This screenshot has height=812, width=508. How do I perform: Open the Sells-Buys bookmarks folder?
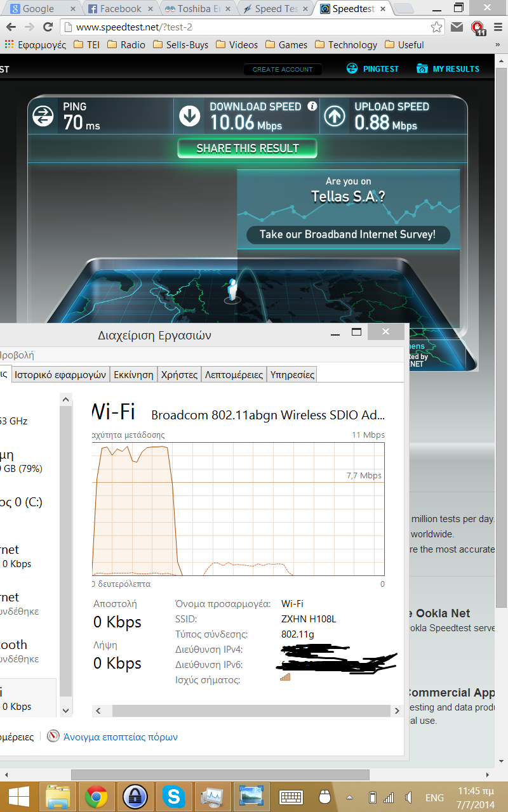pyautogui.click(x=181, y=45)
